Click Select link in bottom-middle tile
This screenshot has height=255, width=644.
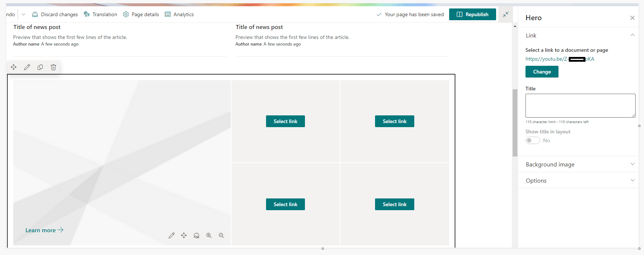pos(285,204)
